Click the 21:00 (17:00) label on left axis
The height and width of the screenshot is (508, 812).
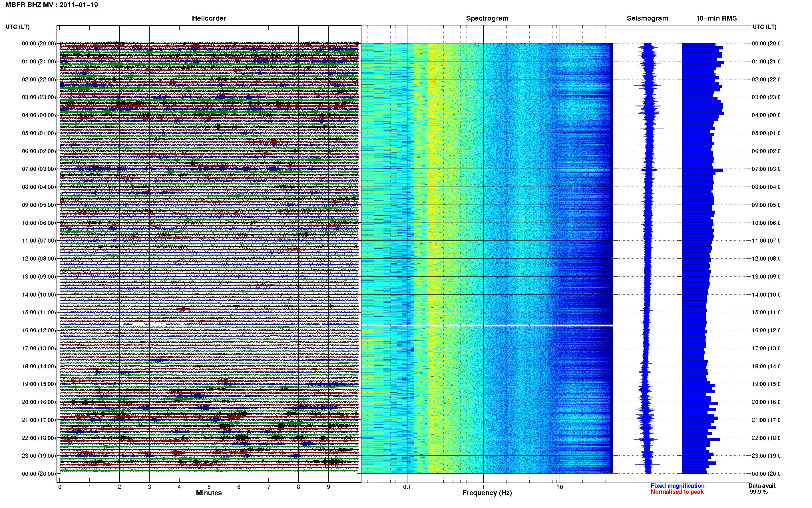coord(39,420)
